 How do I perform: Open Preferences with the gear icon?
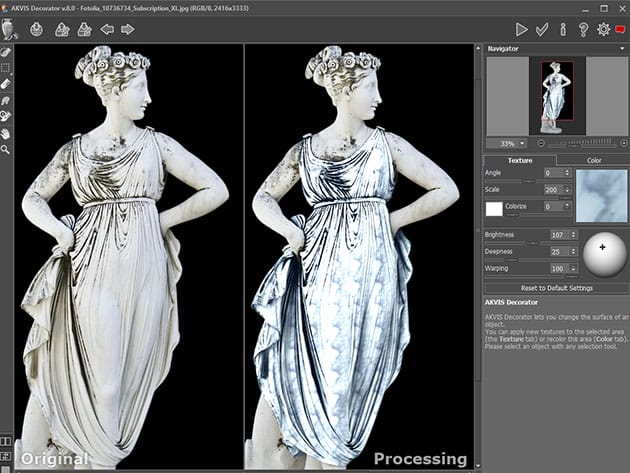[x=603, y=29]
